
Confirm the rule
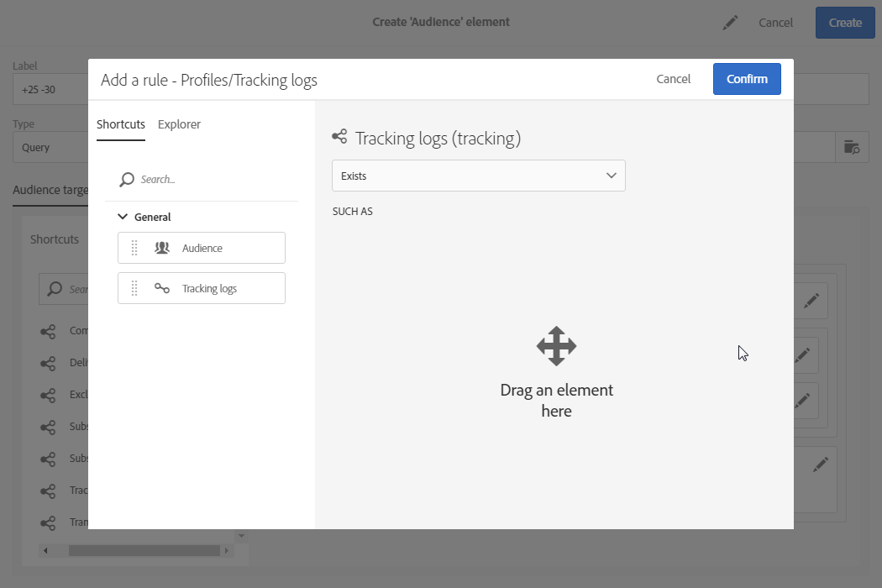(x=747, y=79)
